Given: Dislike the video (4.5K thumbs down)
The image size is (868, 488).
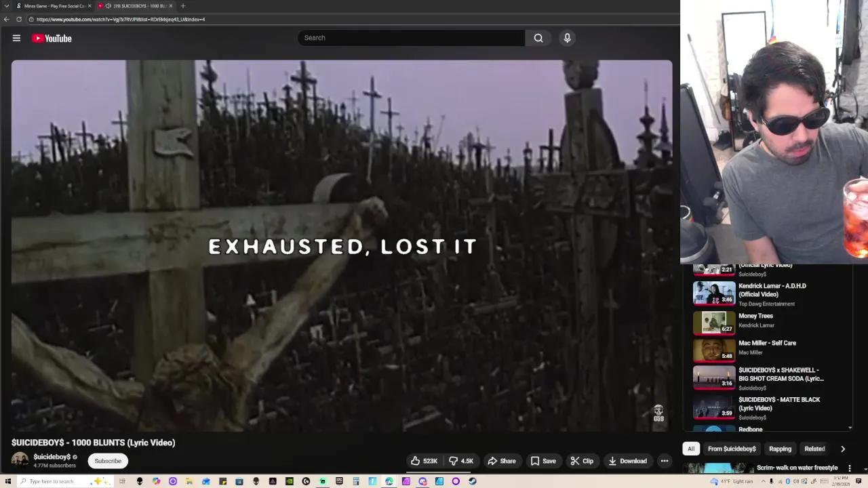Looking at the screenshot, I should (x=462, y=461).
